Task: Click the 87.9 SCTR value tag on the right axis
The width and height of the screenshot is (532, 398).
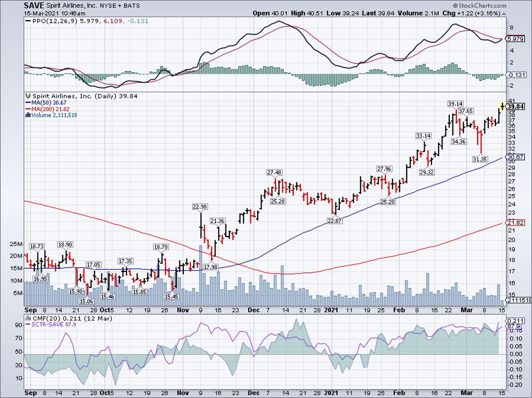Action: pos(514,326)
